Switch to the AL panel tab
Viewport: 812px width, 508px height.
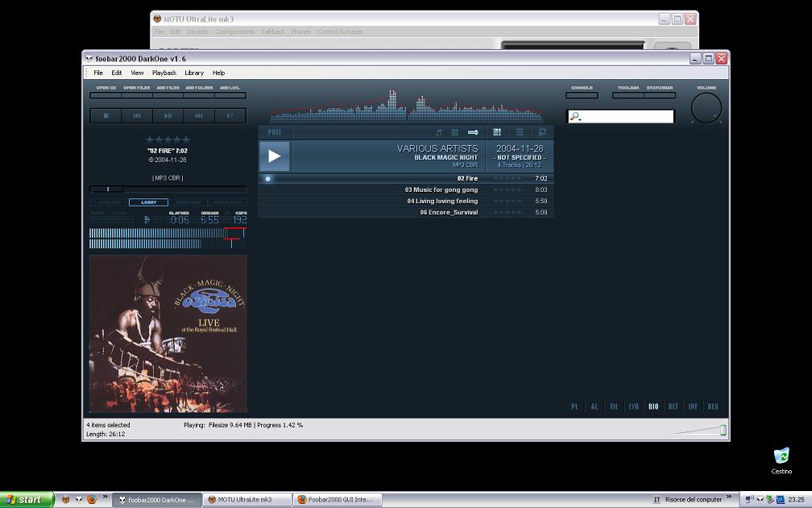[594, 406]
